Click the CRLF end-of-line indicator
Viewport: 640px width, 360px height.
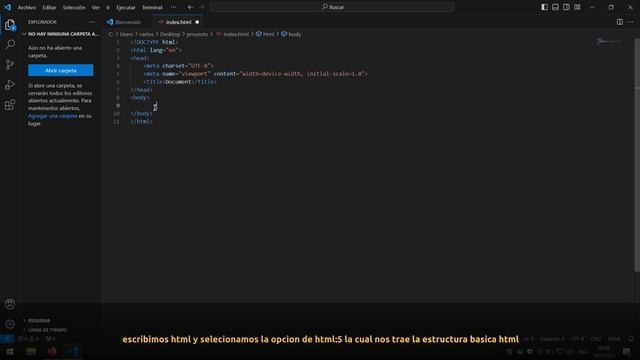[596, 339]
